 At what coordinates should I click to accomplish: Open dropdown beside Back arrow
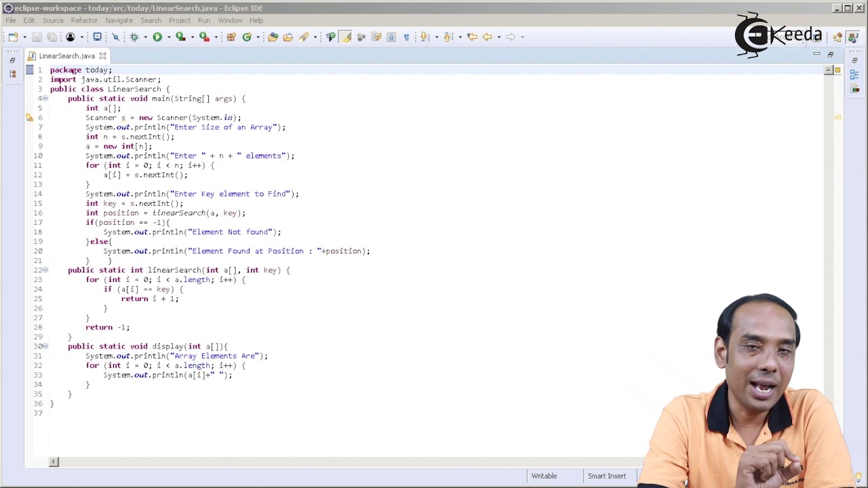tap(498, 37)
